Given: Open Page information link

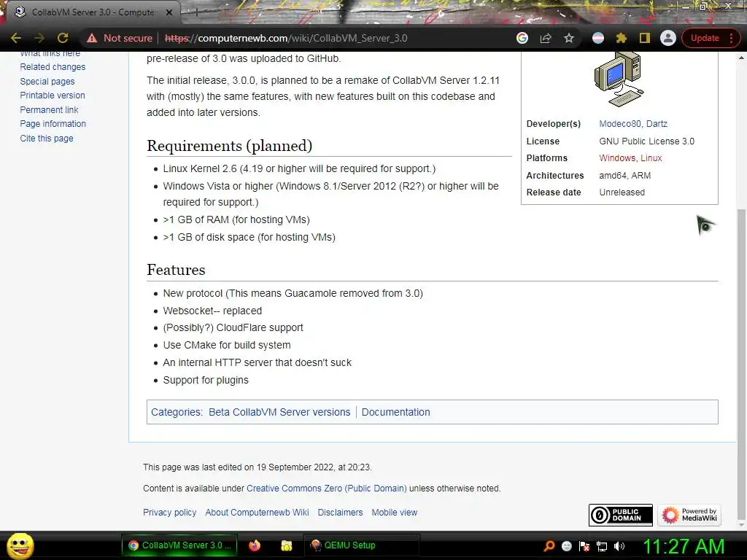Looking at the screenshot, I should tap(53, 124).
